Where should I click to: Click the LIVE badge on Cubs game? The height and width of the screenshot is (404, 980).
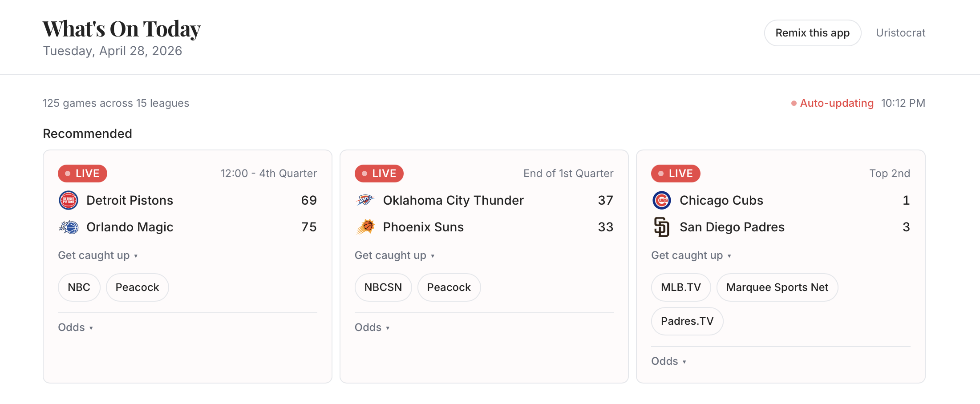pos(676,174)
